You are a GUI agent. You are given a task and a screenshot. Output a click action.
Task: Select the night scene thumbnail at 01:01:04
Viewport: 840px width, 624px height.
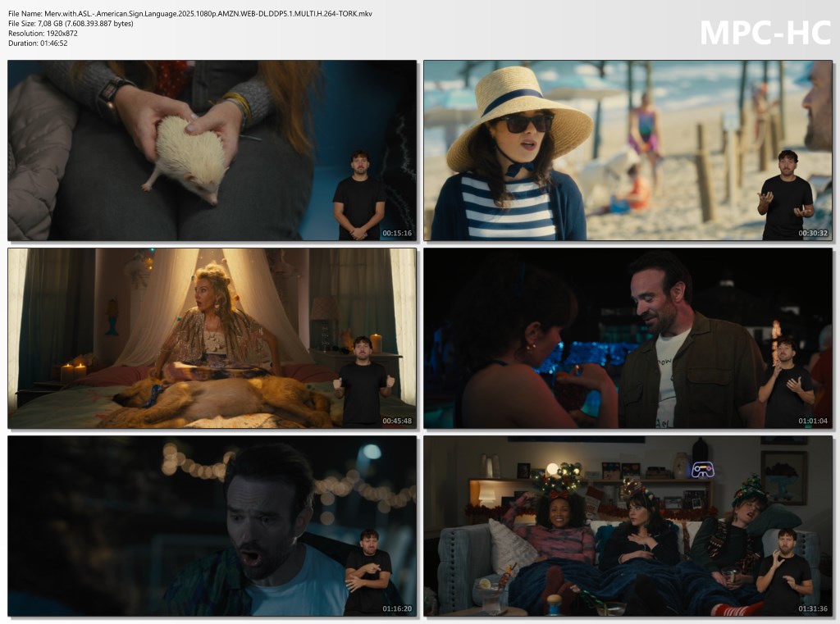628,338
